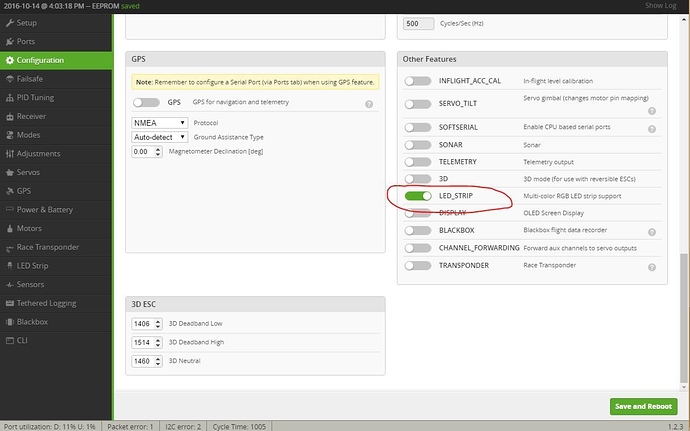Click 3D Deadband Low stepper
This screenshot has width=690, height=431.
tap(158, 324)
